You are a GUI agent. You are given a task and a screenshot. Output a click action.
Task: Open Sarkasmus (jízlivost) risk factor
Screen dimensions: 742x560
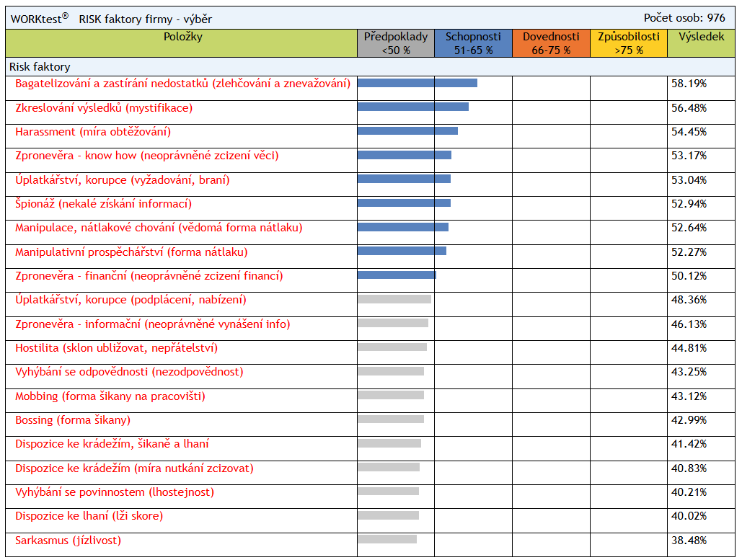coord(68,541)
